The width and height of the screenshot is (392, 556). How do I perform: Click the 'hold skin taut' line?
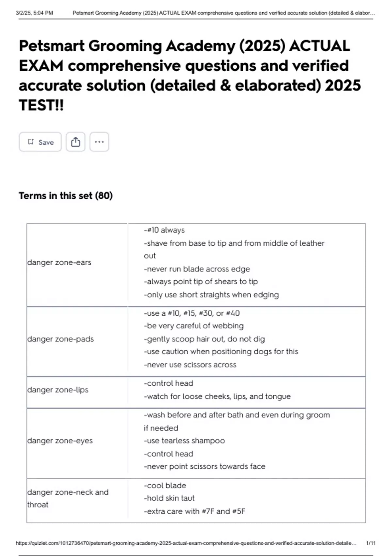tap(169, 498)
